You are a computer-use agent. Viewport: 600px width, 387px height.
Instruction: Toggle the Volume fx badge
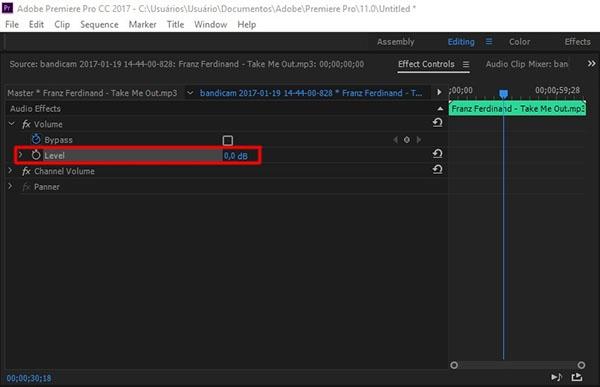(x=26, y=124)
